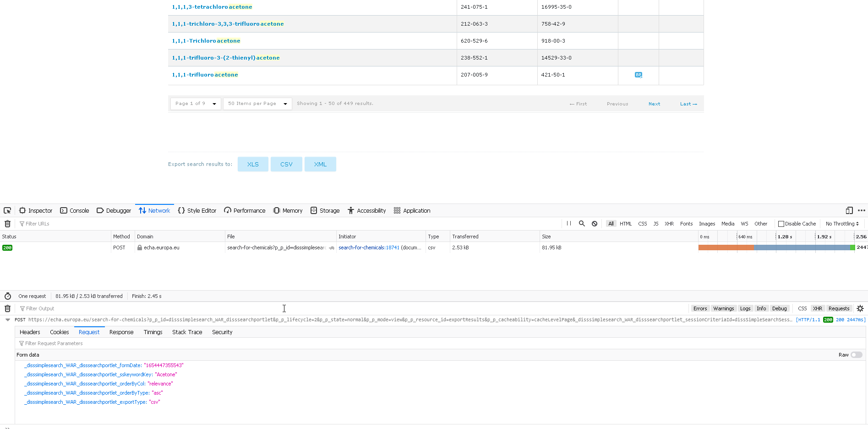
Task: Toggle responsive design mode icon
Action: pyautogui.click(x=849, y=210)
